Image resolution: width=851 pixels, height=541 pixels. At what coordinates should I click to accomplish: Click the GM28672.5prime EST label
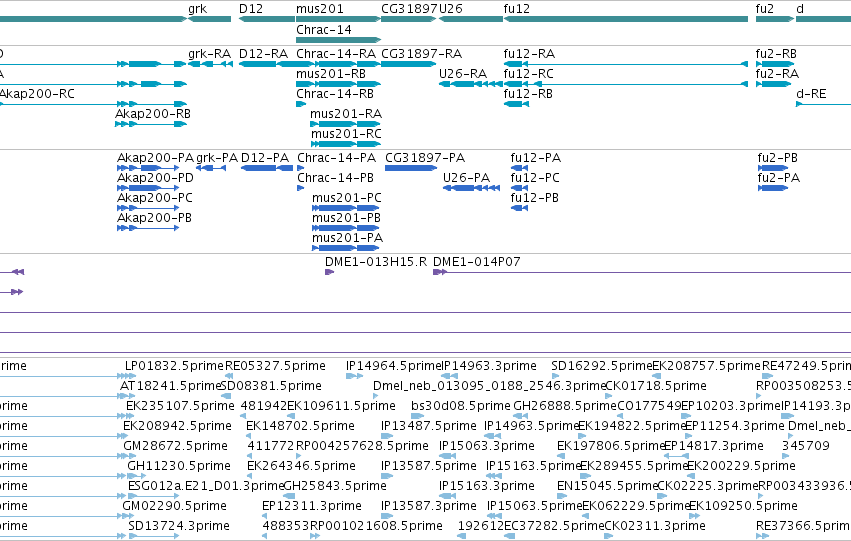click(175, 447)
